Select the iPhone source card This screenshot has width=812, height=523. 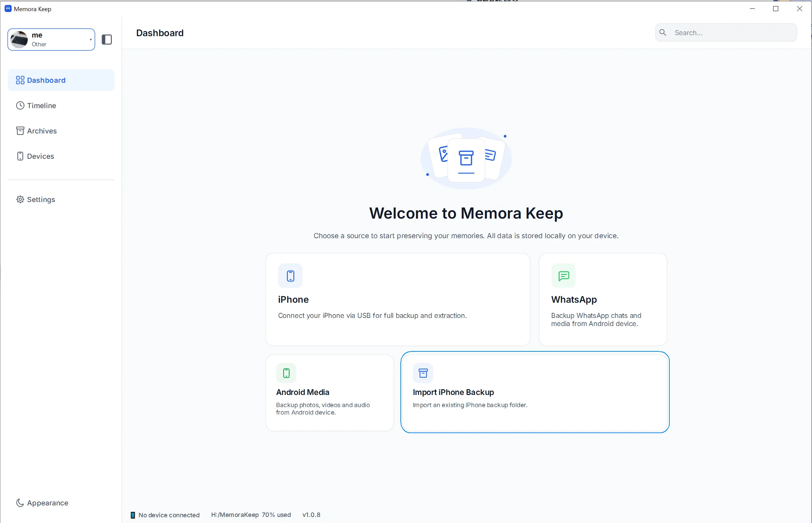pos(398,300)
